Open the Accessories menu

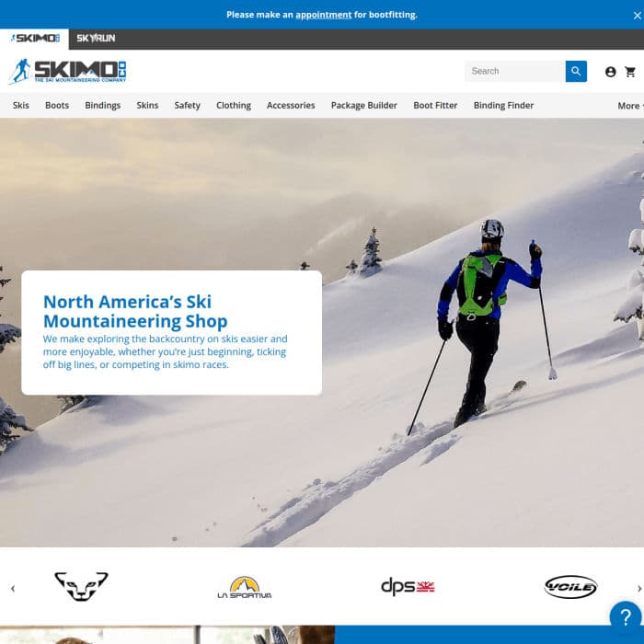[291, 106]
